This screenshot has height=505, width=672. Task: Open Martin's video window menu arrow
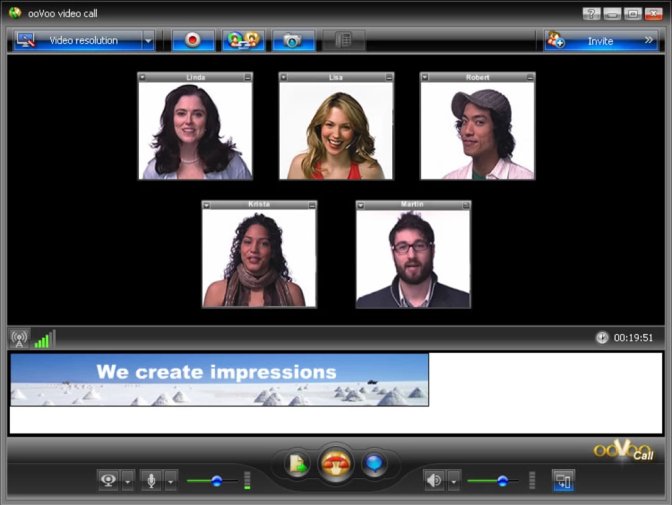pos(360,205)
